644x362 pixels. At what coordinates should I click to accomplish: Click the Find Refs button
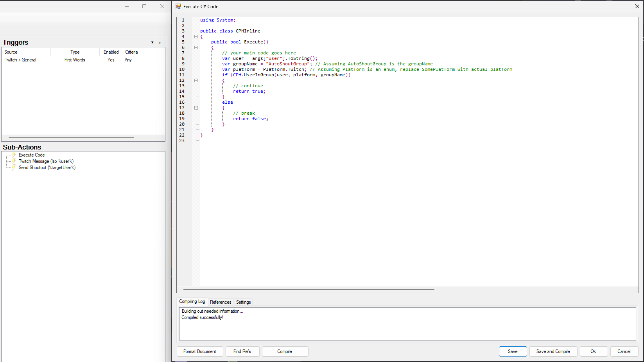(x=242, y=351)
